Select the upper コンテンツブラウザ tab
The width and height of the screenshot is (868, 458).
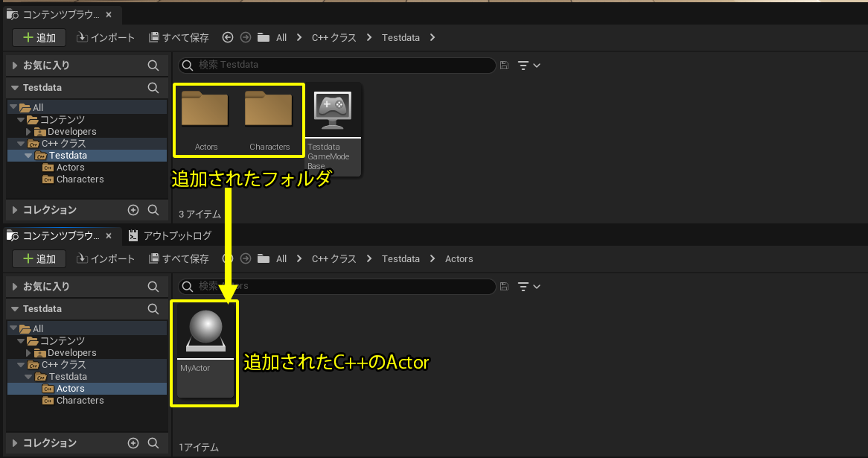click(60, 13)
